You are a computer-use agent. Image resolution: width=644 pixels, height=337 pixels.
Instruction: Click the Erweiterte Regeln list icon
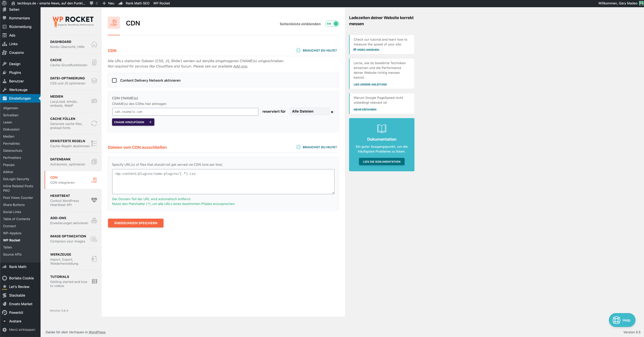tap(94, 143)
